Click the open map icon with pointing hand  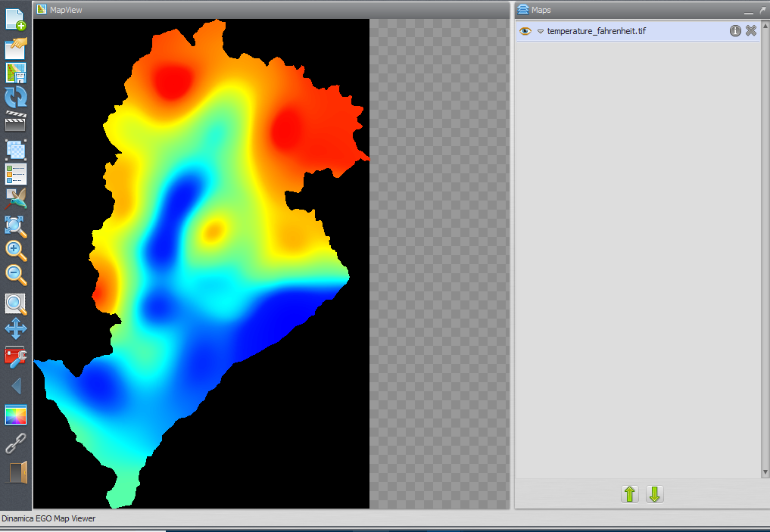16,47
